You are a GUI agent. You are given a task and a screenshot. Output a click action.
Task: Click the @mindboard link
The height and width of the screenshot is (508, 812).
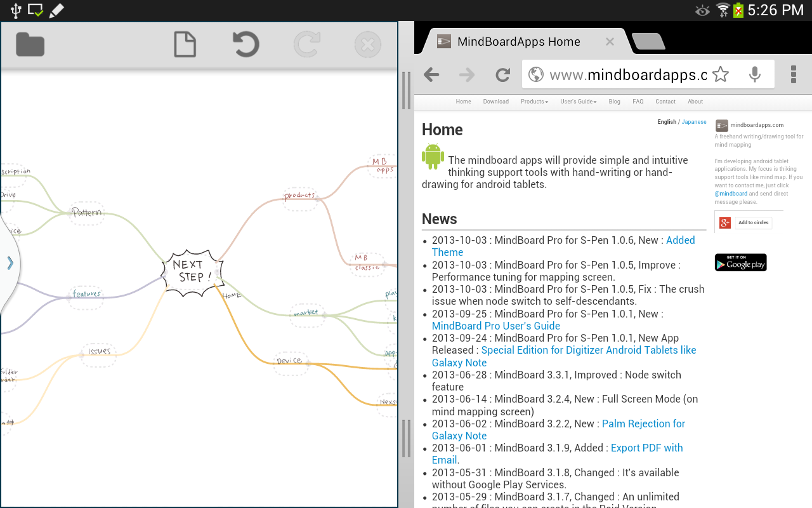[x=731, y=194]
